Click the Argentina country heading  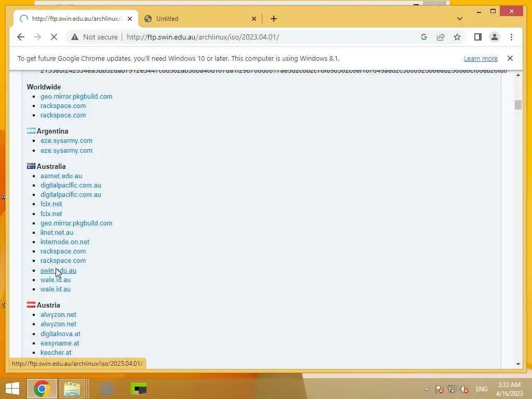point(52,131)
